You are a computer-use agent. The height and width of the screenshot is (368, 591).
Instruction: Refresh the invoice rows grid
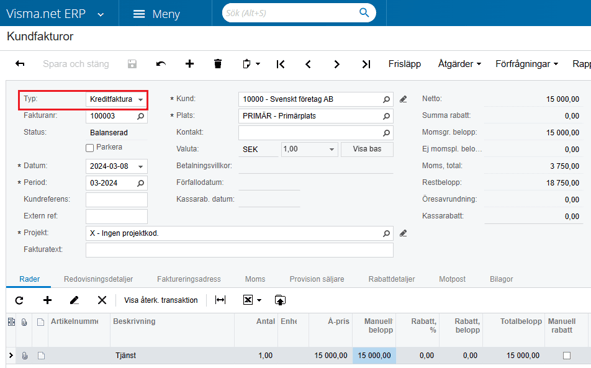19,300
